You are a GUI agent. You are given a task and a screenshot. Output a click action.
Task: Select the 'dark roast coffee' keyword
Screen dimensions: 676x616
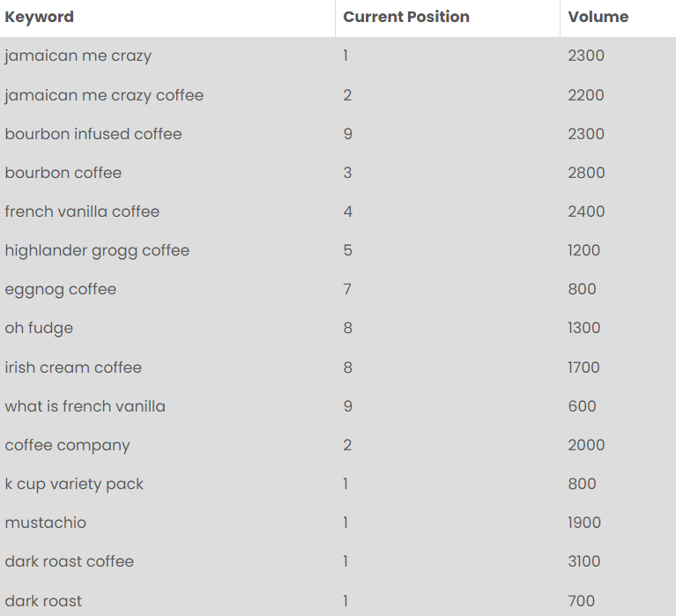click(x=69, y=561)
